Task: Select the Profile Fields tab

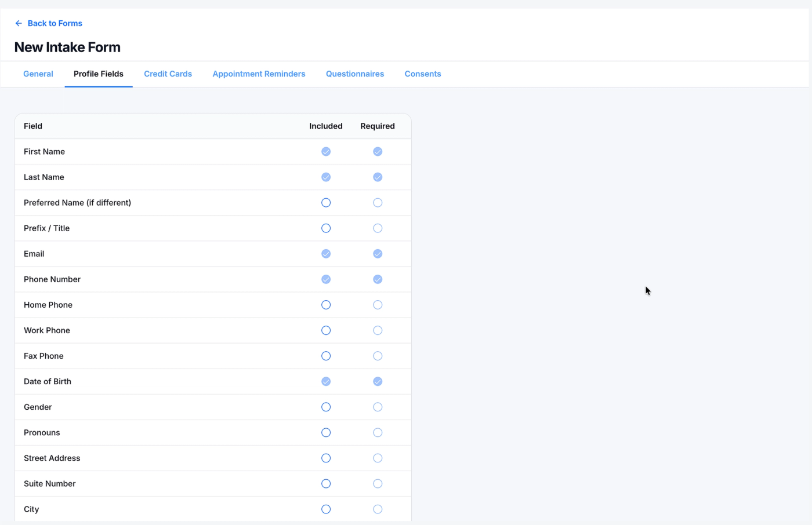Action: tap(99, 74)
